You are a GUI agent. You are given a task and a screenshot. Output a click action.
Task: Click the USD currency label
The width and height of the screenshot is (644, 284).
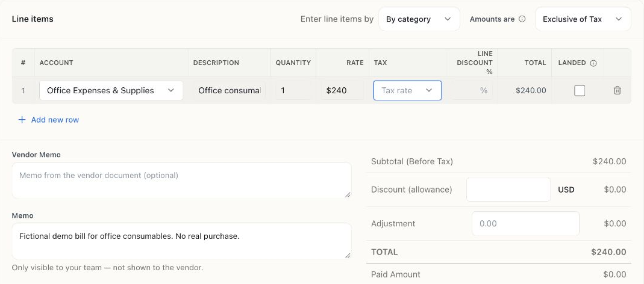566,190
